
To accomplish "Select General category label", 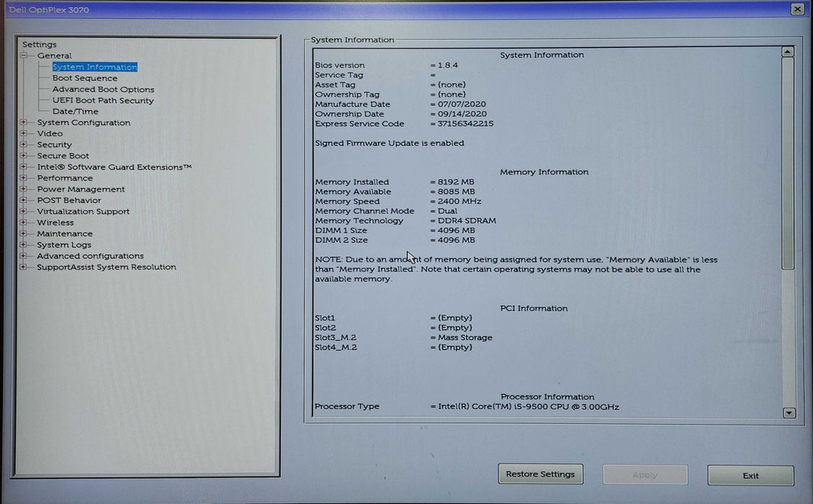I will [x=54, y=55].
